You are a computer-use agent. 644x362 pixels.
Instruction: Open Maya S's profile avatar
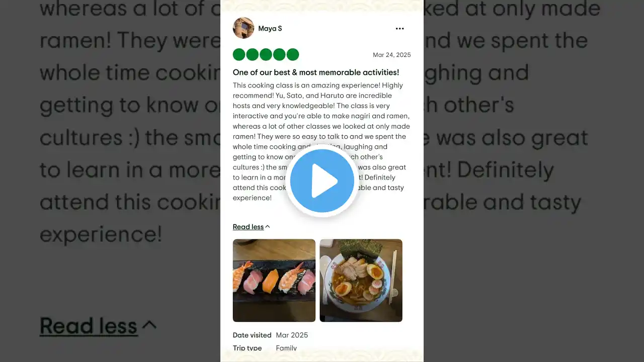[x=244, y=28]
